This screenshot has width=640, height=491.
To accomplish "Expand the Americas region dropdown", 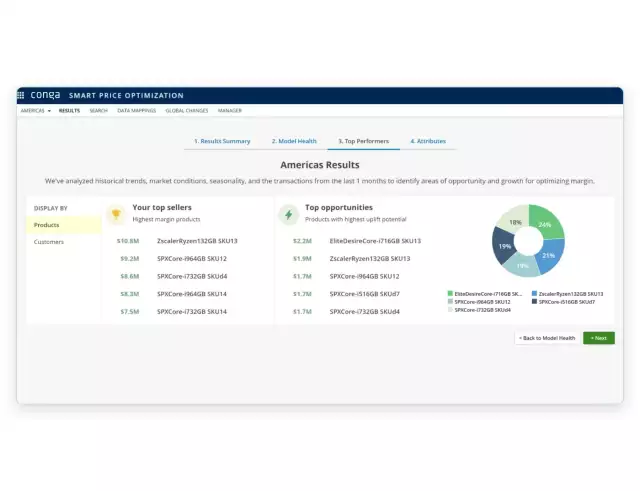I will point(36,111).
